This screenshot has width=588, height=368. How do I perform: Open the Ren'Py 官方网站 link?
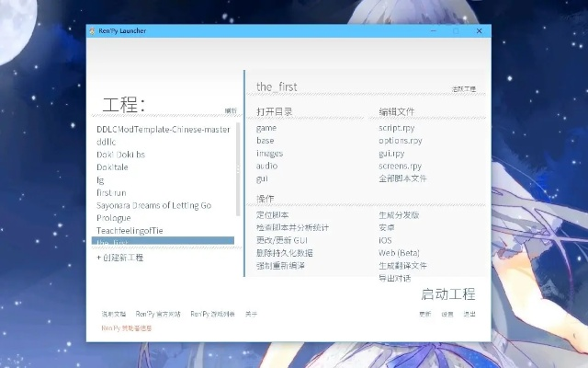158,314
